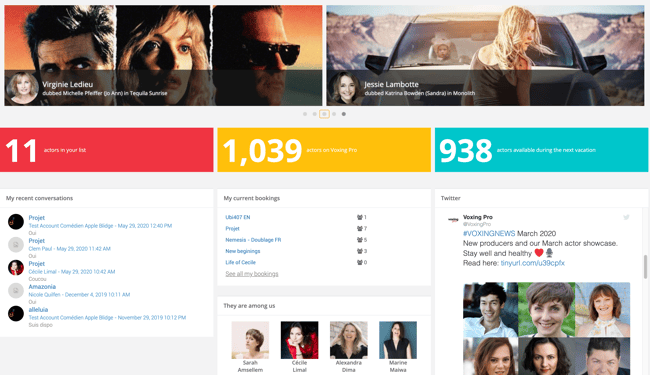Click the red 11 actors in your list tile
650x375 pixels.
pos(107,150)
